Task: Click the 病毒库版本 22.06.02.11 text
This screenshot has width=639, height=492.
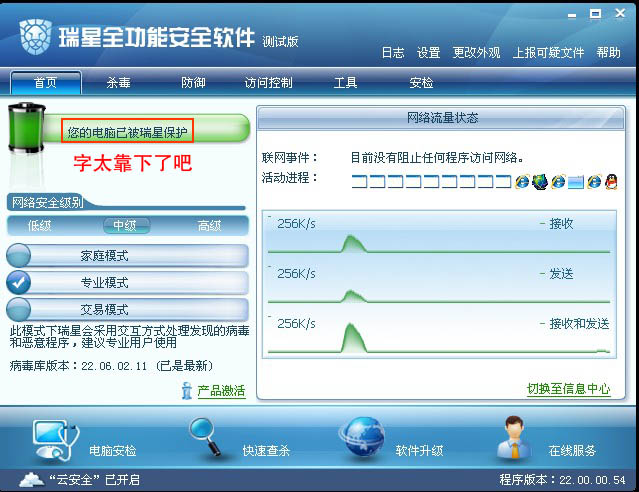Action: [111, 366]
